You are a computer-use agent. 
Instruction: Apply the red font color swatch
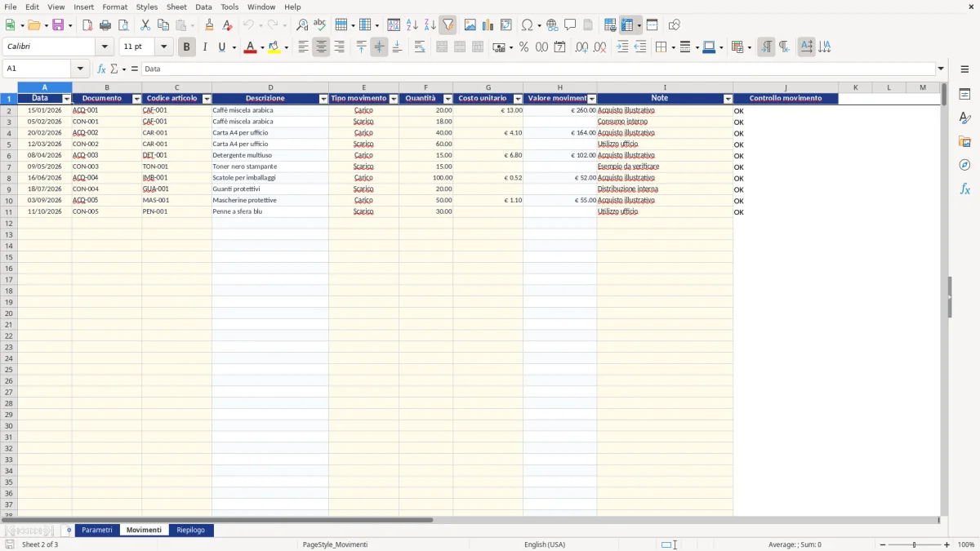point(250,47)
